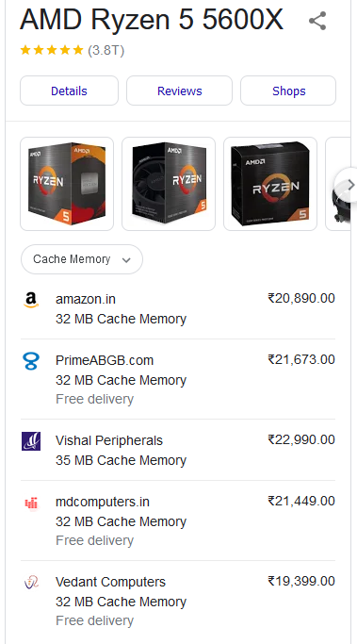
Task: Click the amazon.in logo icon
Action: point(31,300)
